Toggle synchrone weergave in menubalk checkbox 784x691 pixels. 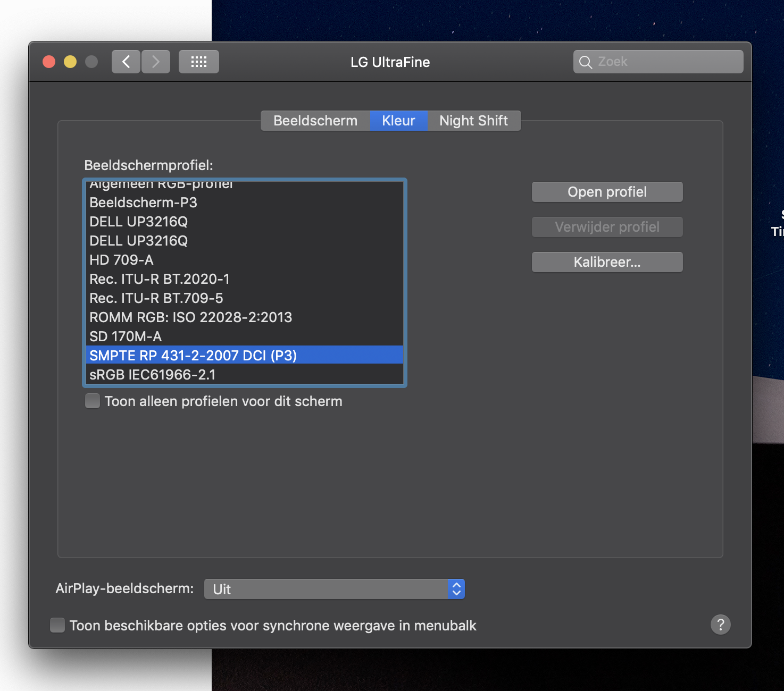point(57,625)
